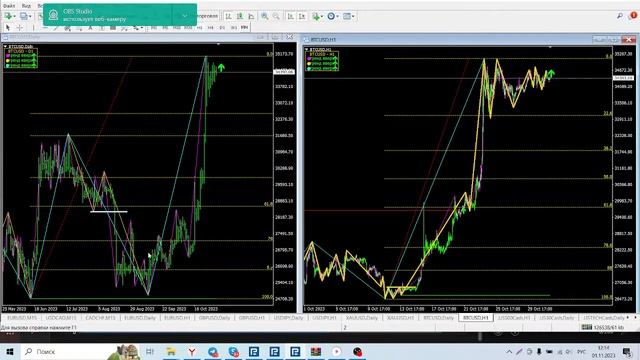Switch to the M5 timeframe

[x=165, y=28]
